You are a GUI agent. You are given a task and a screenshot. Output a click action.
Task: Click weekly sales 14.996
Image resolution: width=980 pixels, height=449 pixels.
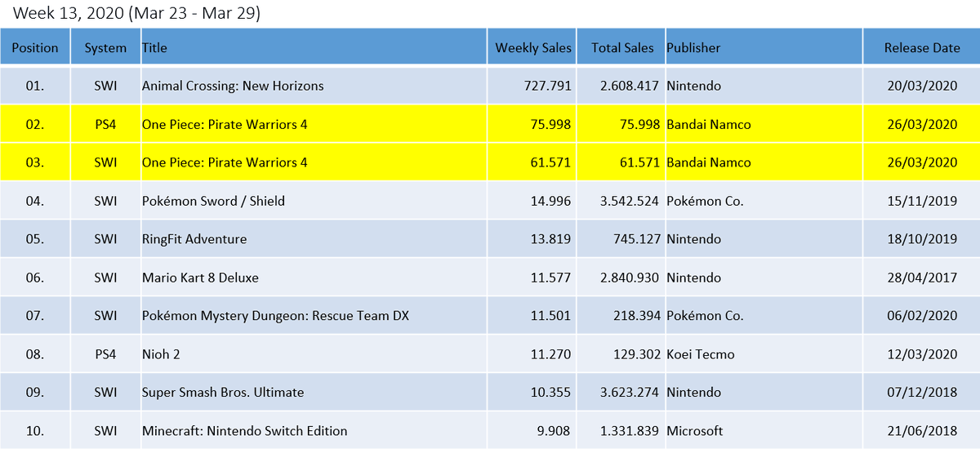[550, 201]
